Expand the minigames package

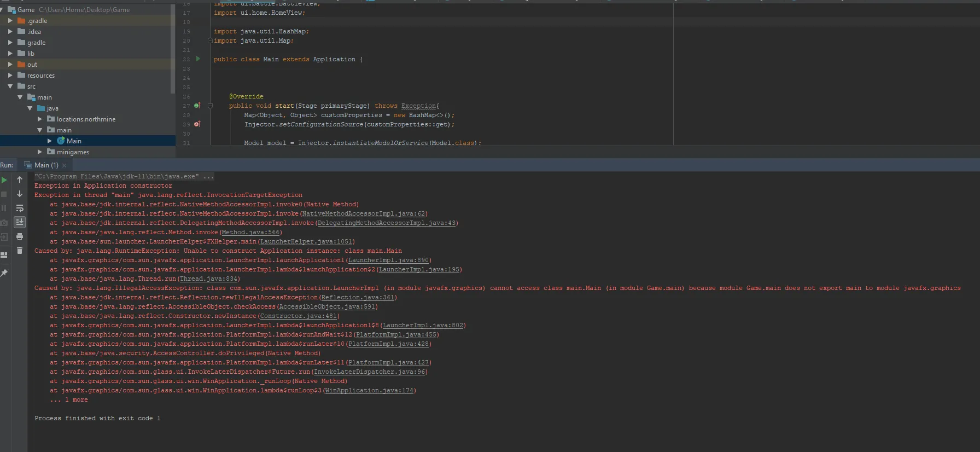(39, 152)
